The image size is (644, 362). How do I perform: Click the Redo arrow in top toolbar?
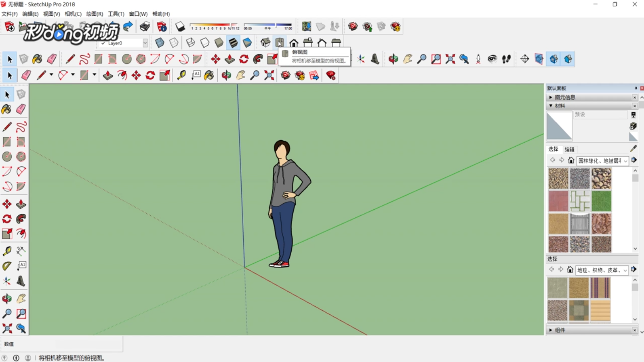tap(128, 27)
